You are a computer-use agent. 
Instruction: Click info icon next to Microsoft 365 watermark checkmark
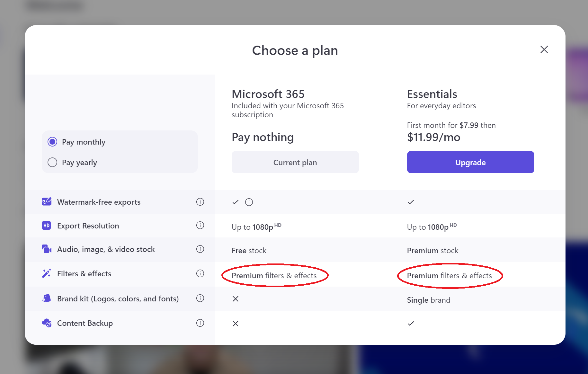(249, 202)
